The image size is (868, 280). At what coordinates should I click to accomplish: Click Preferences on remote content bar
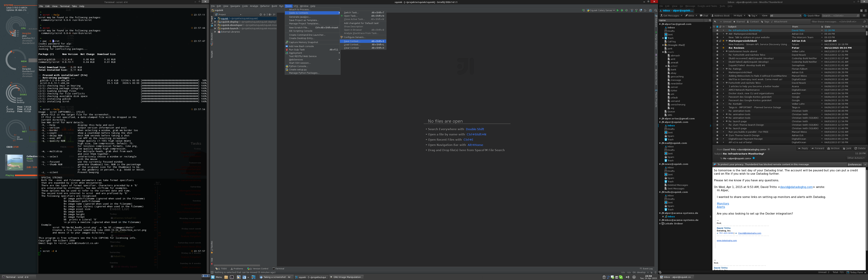[x=855, y=164]
